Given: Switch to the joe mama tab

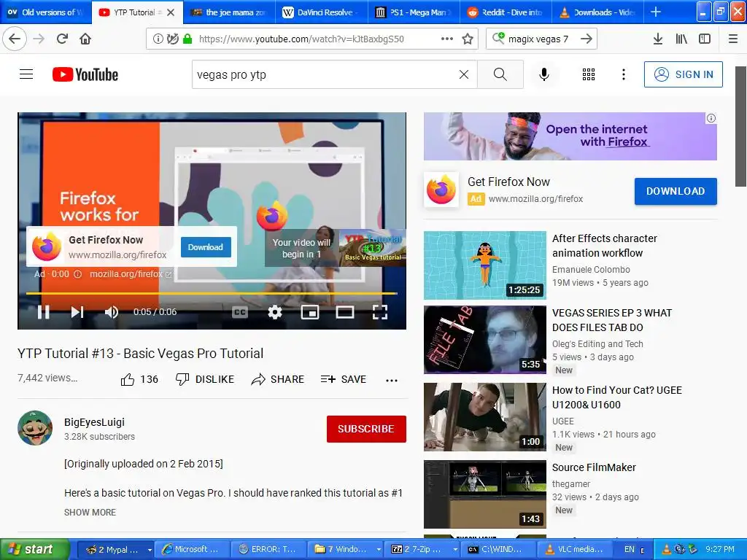Looking at the screenshot, I should point(230,12).
